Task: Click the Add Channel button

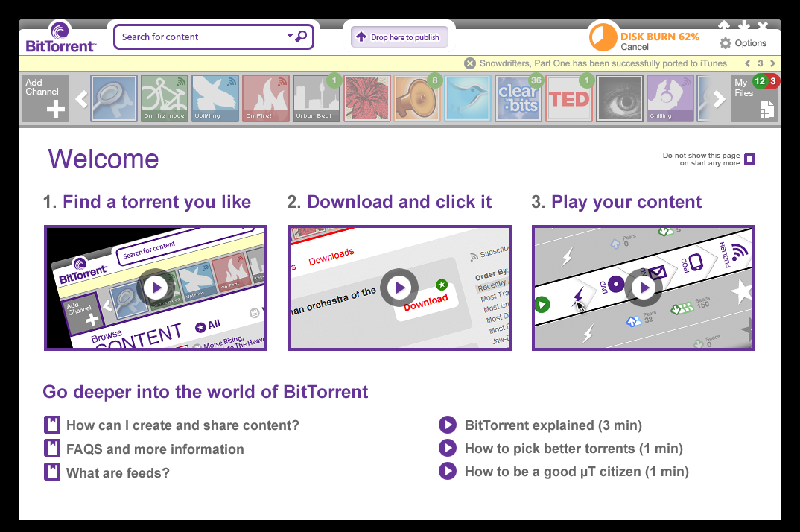Action: [x=45, y=98]
